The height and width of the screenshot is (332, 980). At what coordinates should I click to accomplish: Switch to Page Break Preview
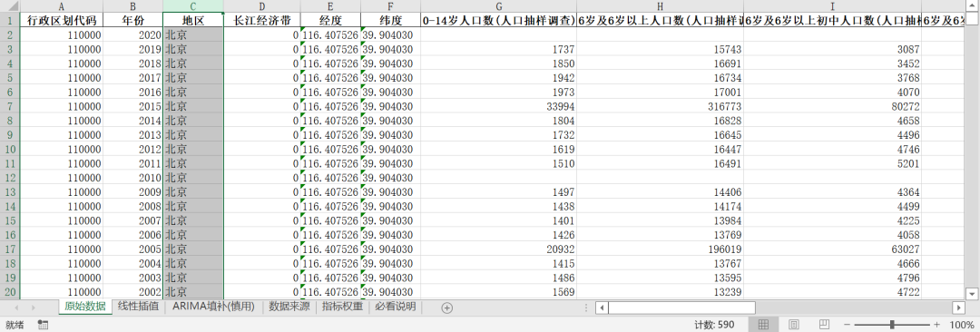tap(824, 325)
